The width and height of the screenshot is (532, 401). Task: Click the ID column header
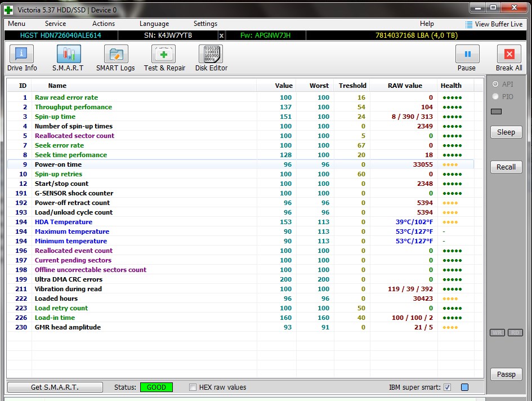tap(23, 86)
